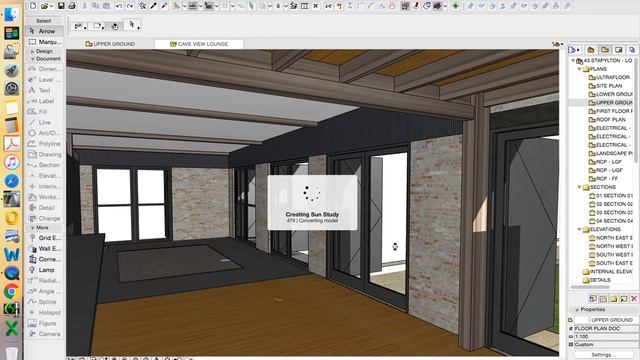Collapse the More section in toolbox

click(x=32, y=227)
